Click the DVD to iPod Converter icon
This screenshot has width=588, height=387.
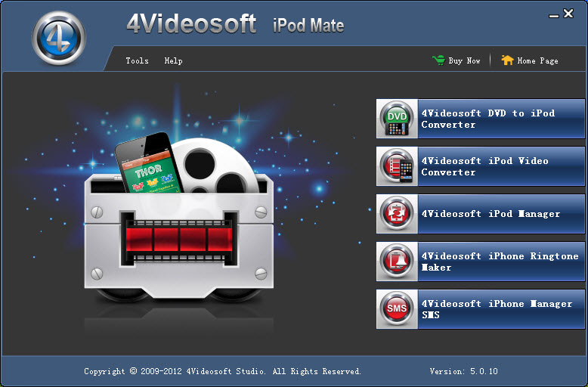397,119
